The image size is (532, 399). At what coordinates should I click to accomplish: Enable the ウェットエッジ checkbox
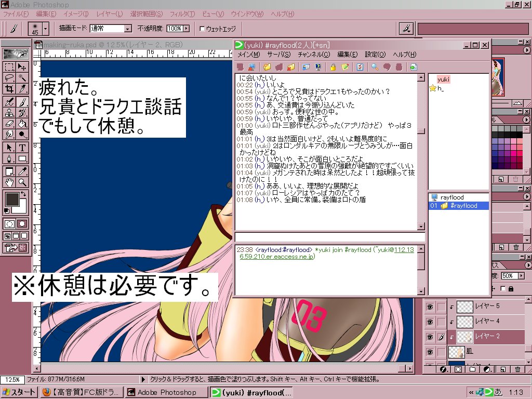point(202,29)
